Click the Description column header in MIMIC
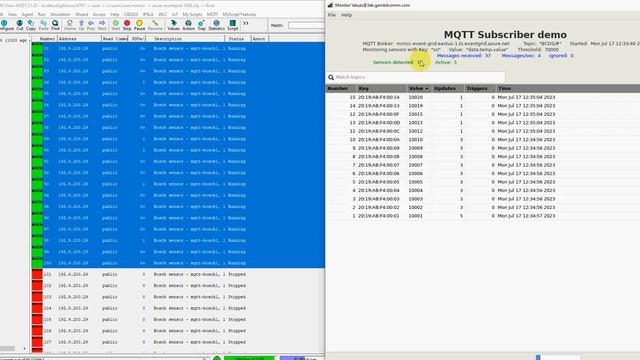The width and height of the screenshot is (640, 360). 185,39
